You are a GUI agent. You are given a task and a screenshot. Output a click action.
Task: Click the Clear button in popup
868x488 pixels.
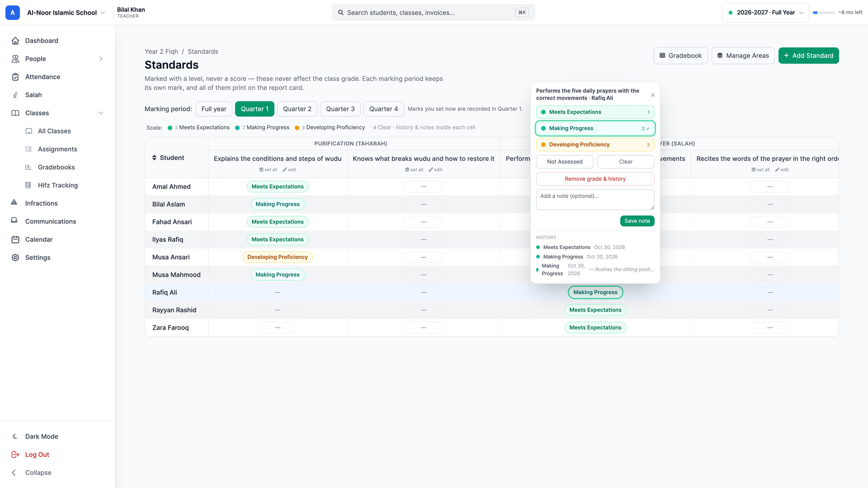[x=626, y=162]
